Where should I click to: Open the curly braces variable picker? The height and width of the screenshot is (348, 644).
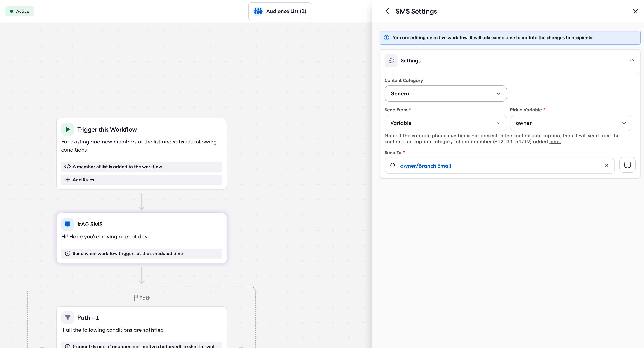click(627, 165)
